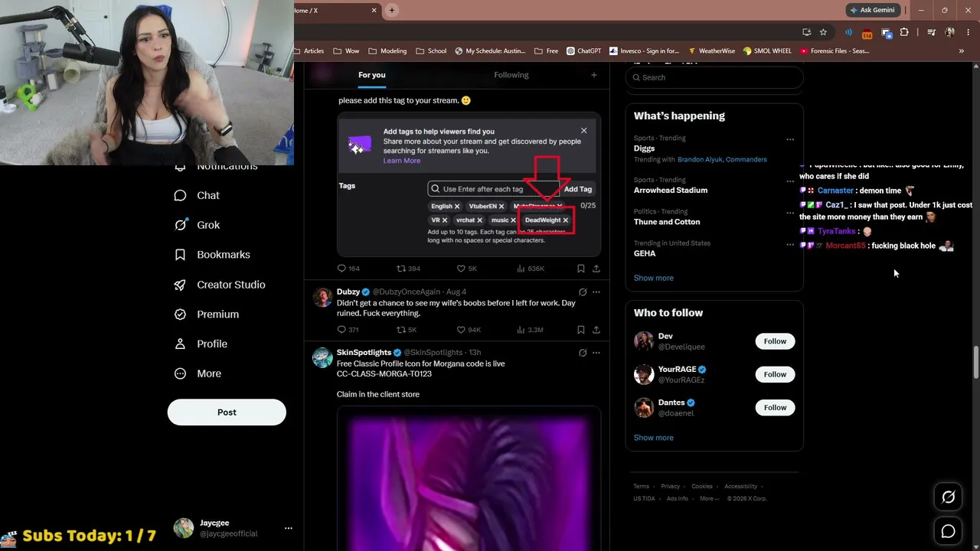Follow Dantes

(775, 407)
